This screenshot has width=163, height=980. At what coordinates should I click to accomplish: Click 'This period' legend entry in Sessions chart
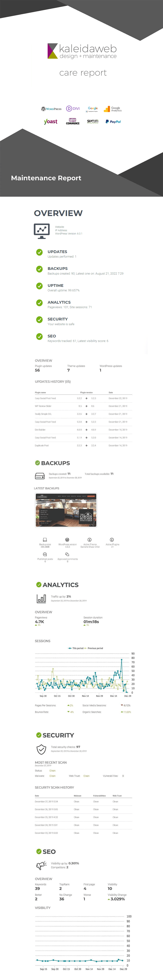tap(76, 648)
